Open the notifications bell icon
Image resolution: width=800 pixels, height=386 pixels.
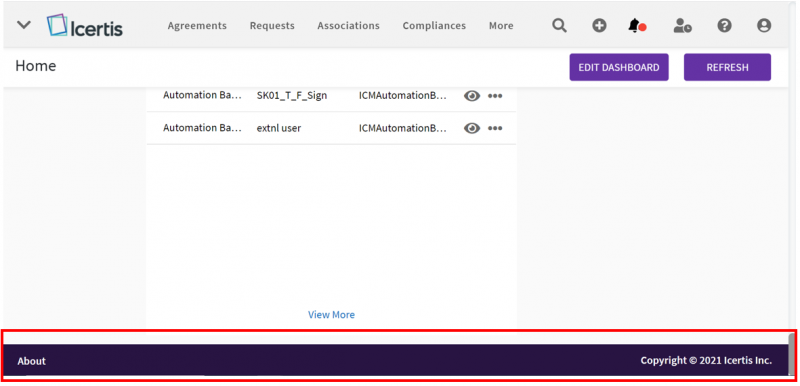[637, 25]
